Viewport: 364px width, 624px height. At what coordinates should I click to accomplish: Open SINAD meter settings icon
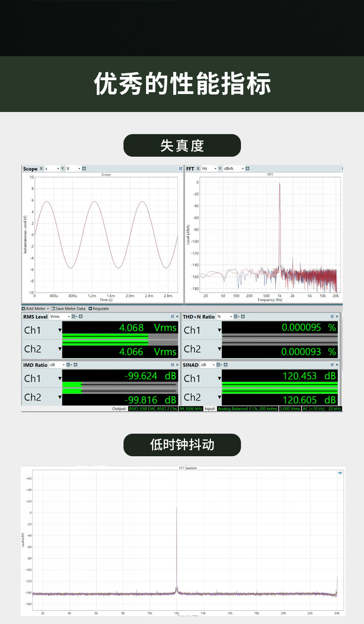point(227,365)
